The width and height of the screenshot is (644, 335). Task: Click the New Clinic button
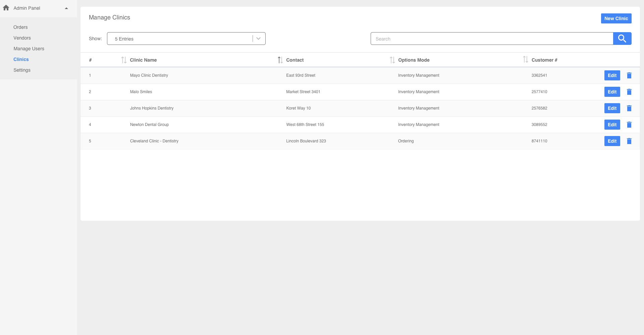tap(616, 18)
